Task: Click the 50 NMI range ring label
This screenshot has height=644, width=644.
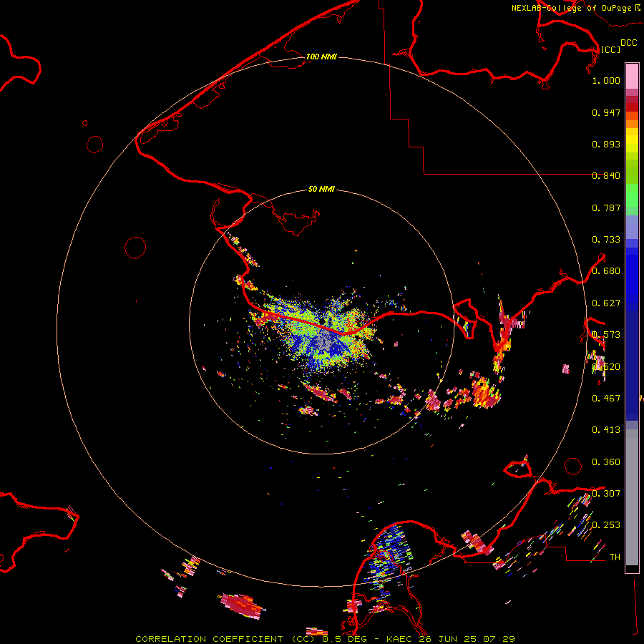Action: [x=321, y=189]
